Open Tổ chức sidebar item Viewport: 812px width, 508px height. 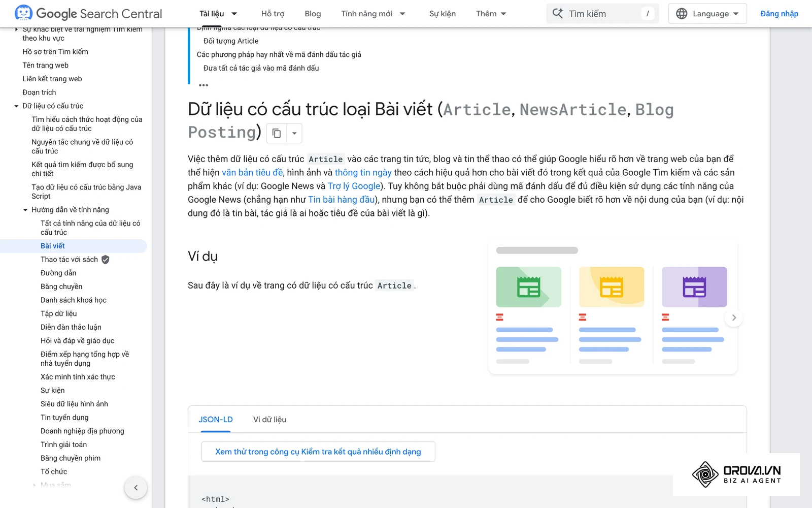54,472
